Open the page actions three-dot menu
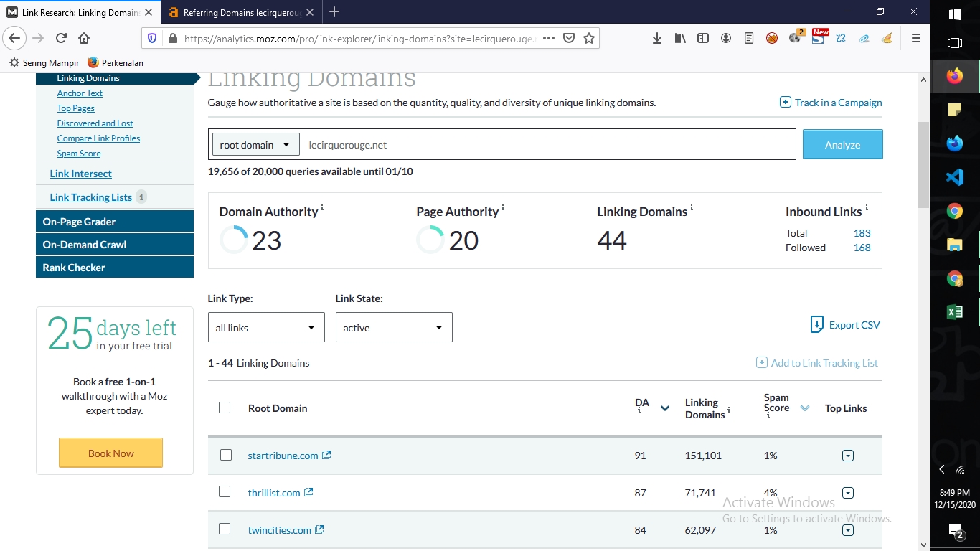The height and width of the screenshot is (551, 980). coord(549,39)
